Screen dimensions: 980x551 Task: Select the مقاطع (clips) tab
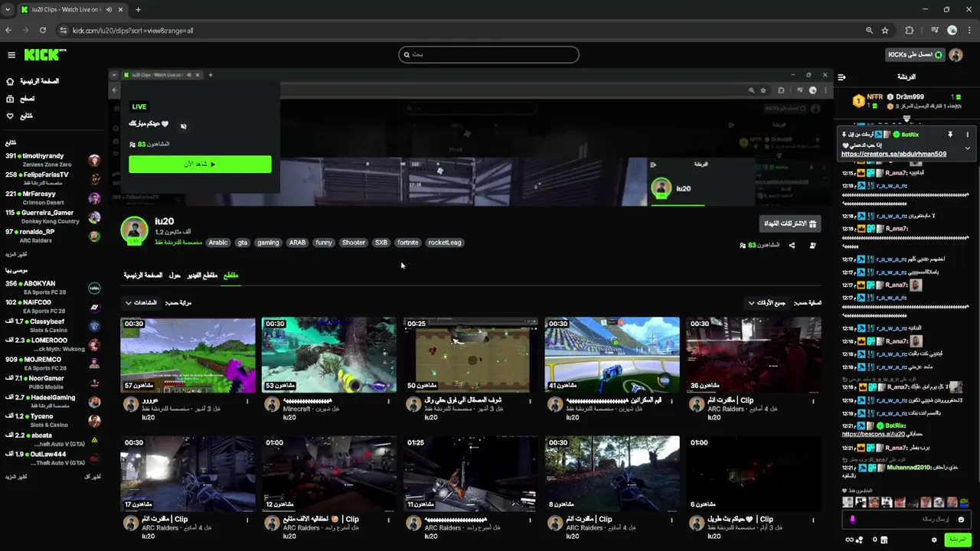[x=230, y=275]
